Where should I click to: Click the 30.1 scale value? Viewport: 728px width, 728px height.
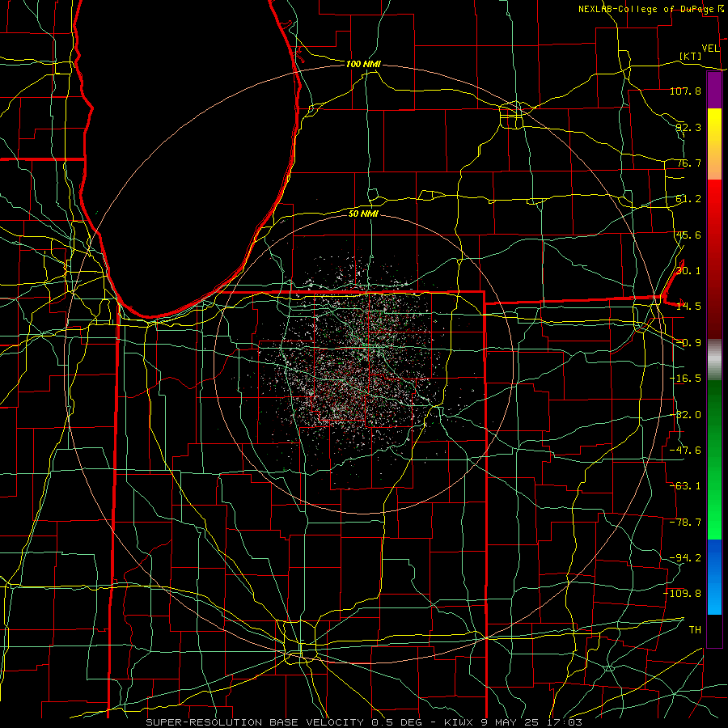coord(688,271)
